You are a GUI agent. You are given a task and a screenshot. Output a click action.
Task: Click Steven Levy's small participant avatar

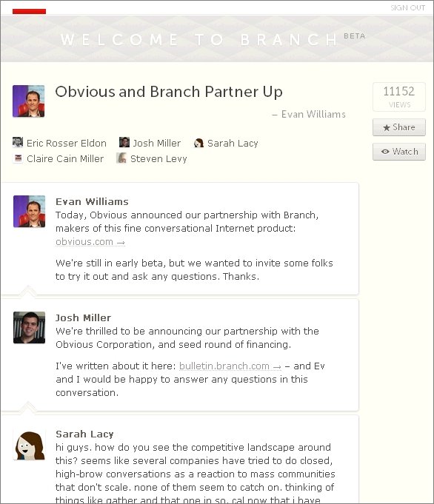[x=121, y=158]
